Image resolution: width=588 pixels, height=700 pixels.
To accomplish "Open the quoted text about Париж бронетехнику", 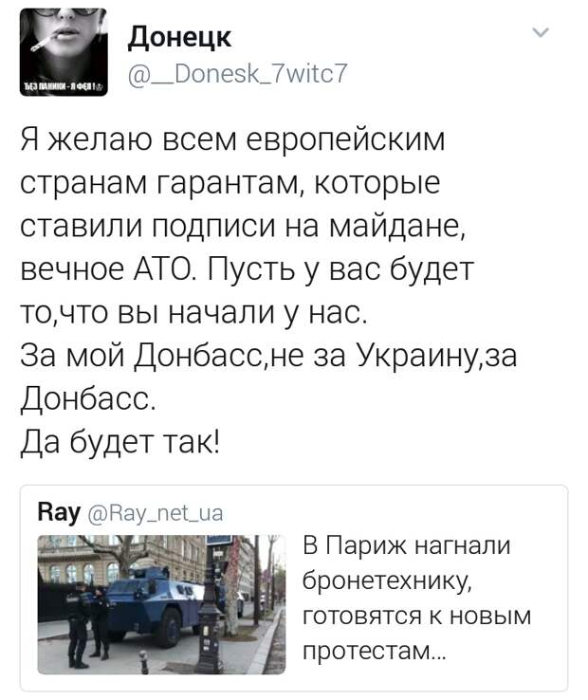I will [416, 599].
